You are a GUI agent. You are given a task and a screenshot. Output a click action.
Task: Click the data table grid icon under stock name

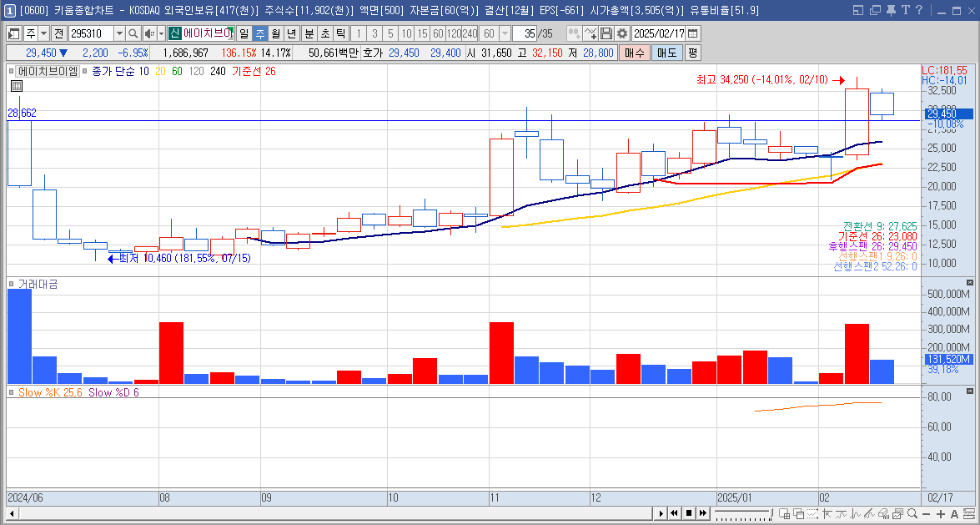16,86
